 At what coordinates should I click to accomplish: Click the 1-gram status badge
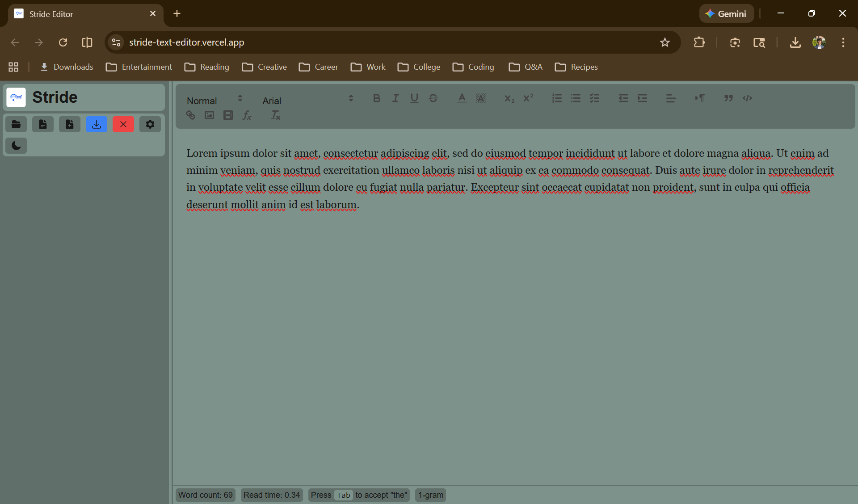pos(431,495)
